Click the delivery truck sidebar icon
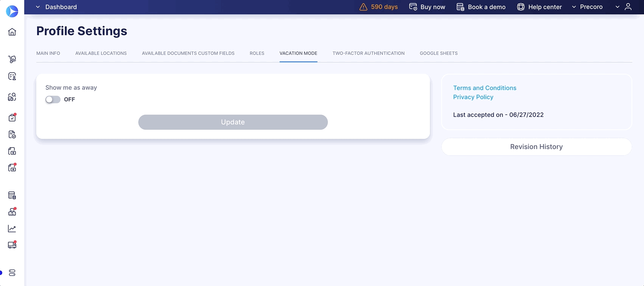This screenshot has height=286, width=644. click(12, 245)
